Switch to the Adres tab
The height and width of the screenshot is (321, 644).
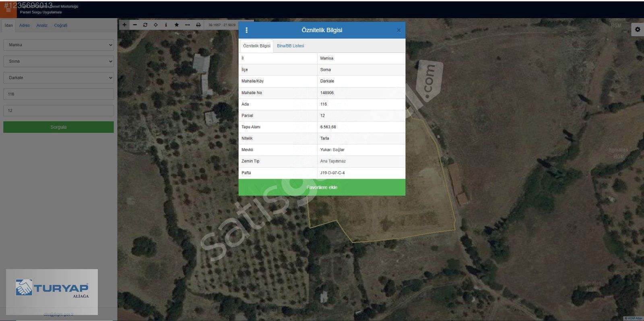coord(25,25)
